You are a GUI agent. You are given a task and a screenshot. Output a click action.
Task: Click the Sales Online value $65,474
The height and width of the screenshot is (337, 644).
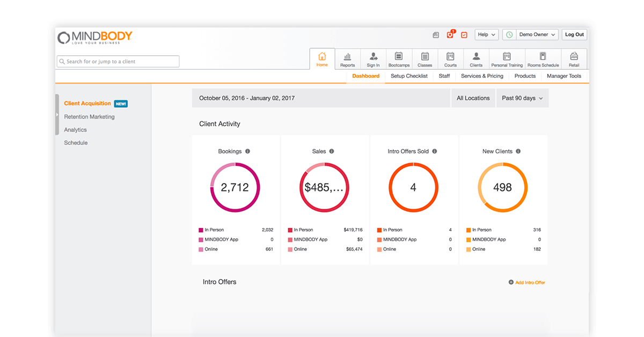[354, 250]
